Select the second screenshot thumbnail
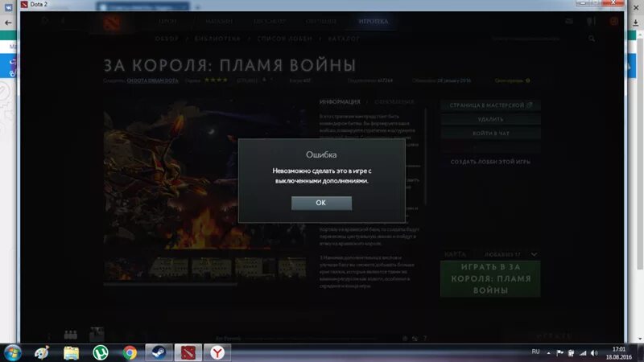This screenshot has width=644, height=362. coord(168,268)
